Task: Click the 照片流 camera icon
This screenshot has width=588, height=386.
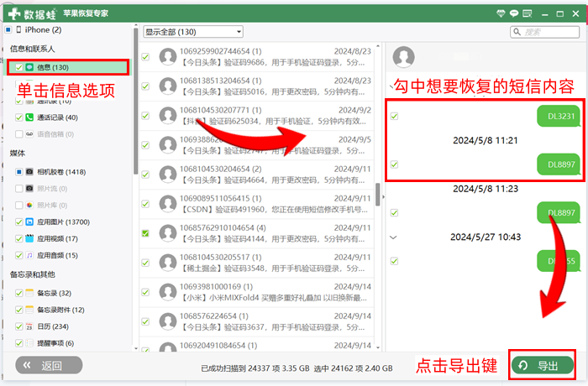Action: coord(29,189)
